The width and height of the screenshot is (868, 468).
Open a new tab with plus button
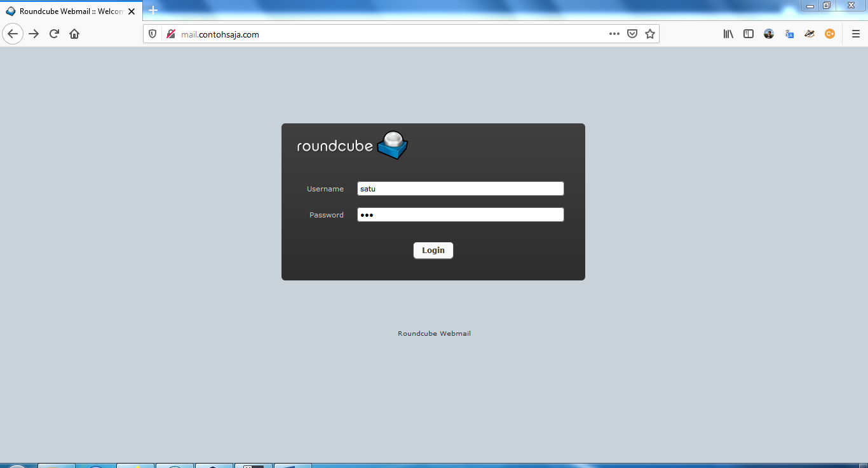coord(153,10)
